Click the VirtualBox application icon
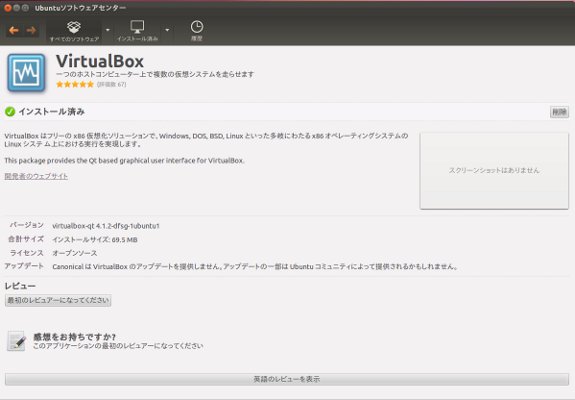Screen dimensions: 575x400 (26, 73)
